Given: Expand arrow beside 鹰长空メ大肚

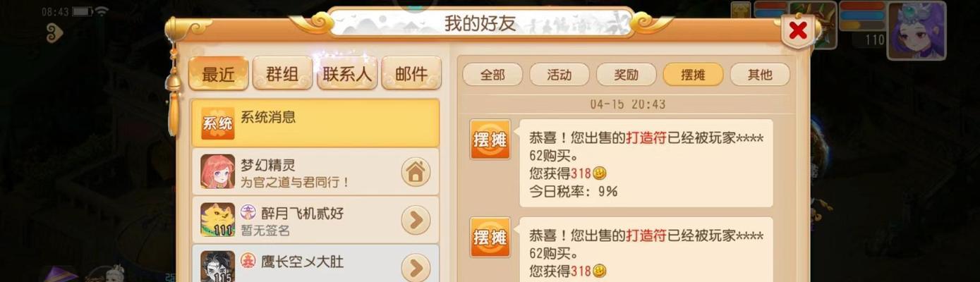Looking at the screenshot, I should 416,268.
